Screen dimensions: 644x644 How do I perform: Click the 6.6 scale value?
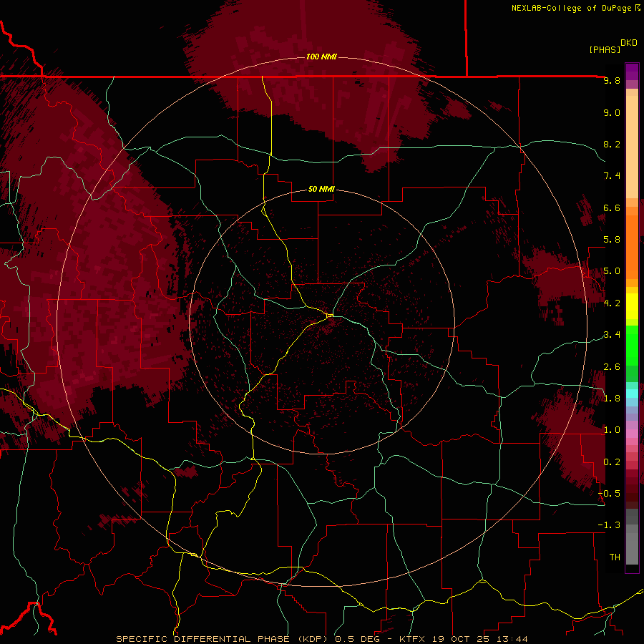click(612, 208)
